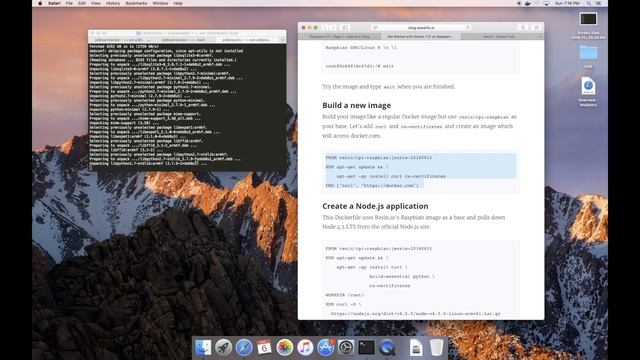Launch Photos from the Dock
This screenshot has width=640, height=360.
tap(284, 347)
